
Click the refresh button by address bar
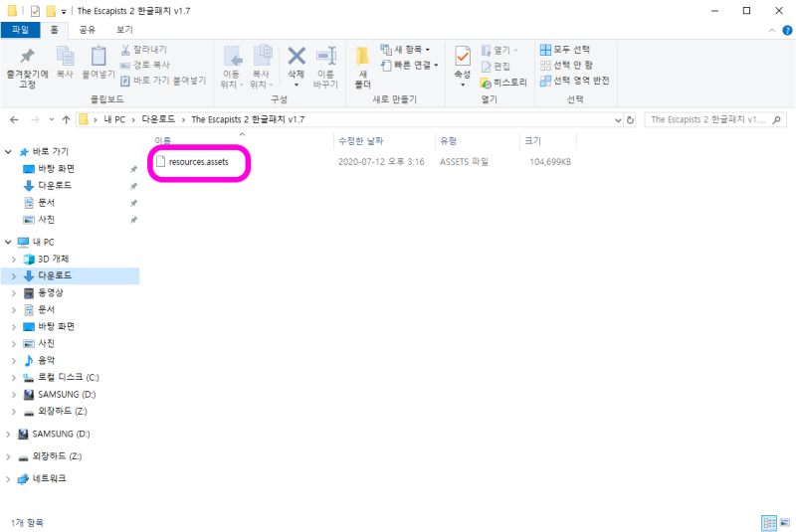630,120
